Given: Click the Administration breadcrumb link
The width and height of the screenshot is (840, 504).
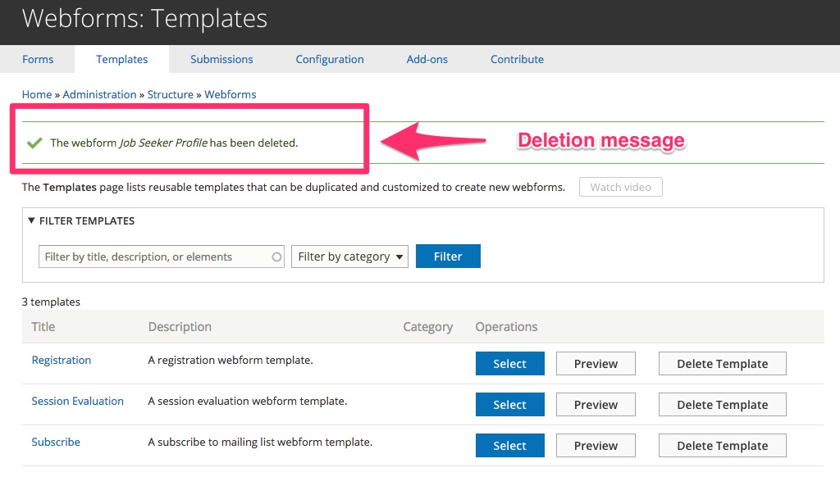Looking at the screenshot, I should [99, 95].
